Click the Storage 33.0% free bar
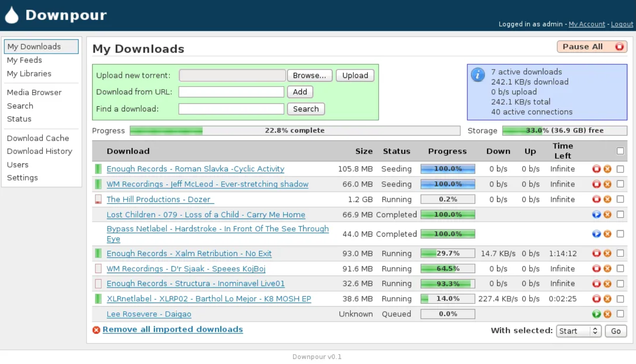636x364 pixels. (564, 130)
